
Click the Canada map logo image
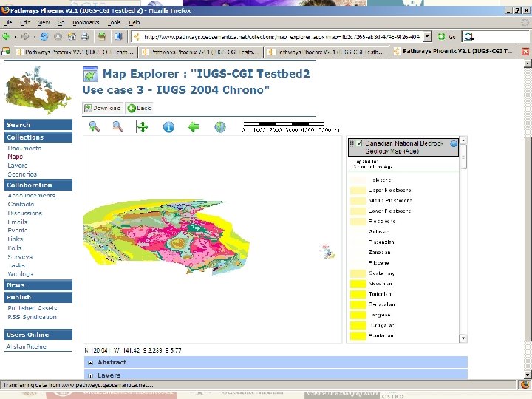pos(38,90)
